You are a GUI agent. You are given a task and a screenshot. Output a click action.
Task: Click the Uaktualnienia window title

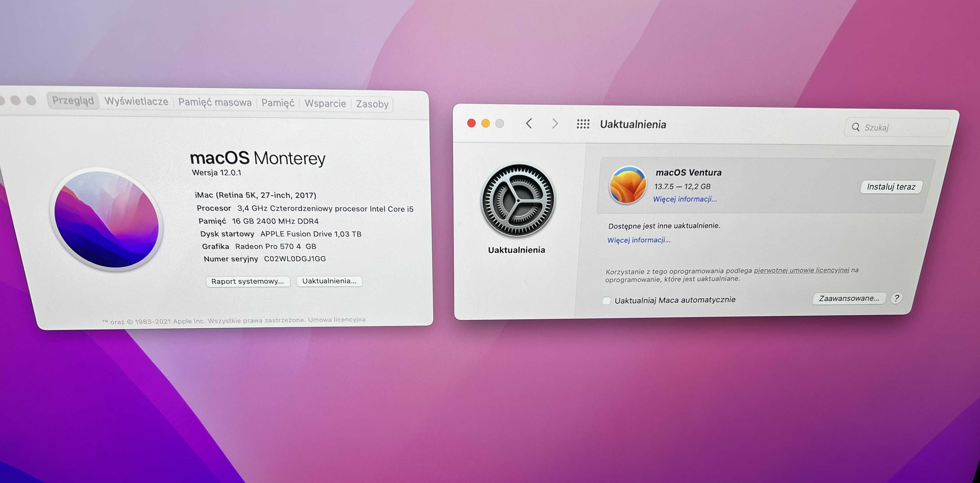pyautogui.click(x=633, y=124)
